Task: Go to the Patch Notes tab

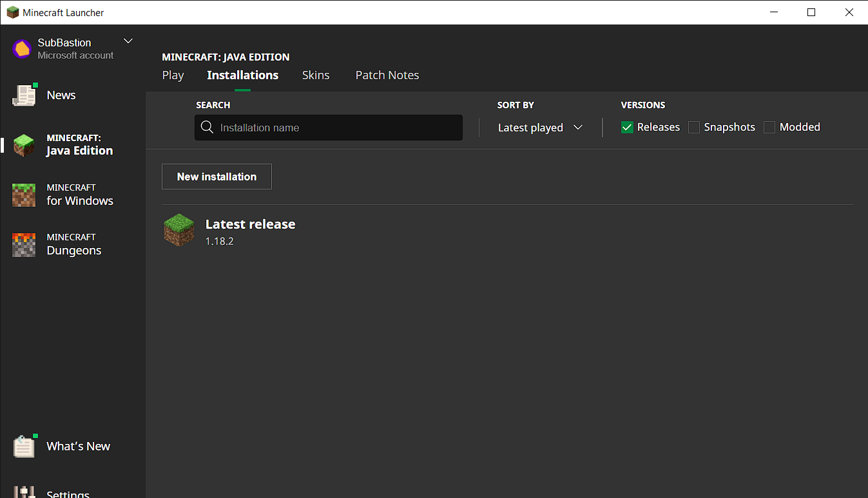Action: pos(387,75)
